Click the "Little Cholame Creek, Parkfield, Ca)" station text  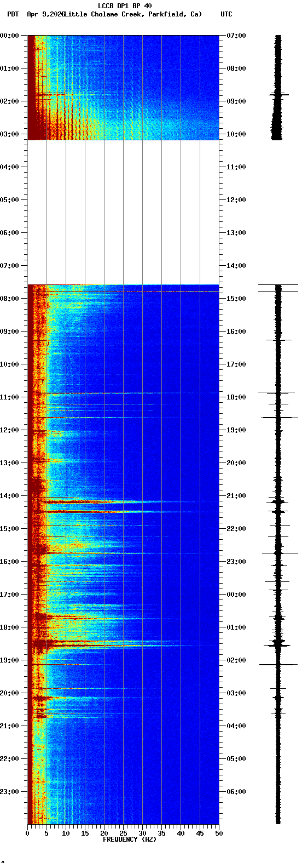133,14
